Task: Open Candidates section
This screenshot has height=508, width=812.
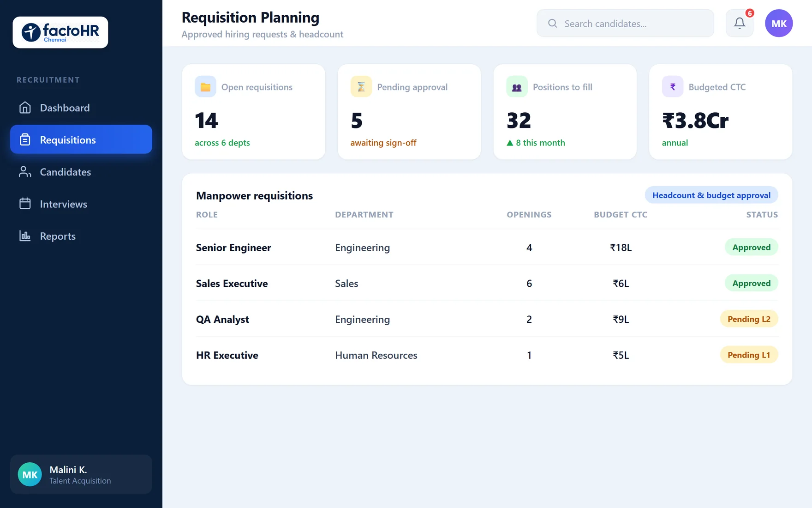Action: (x=81, y=172)
